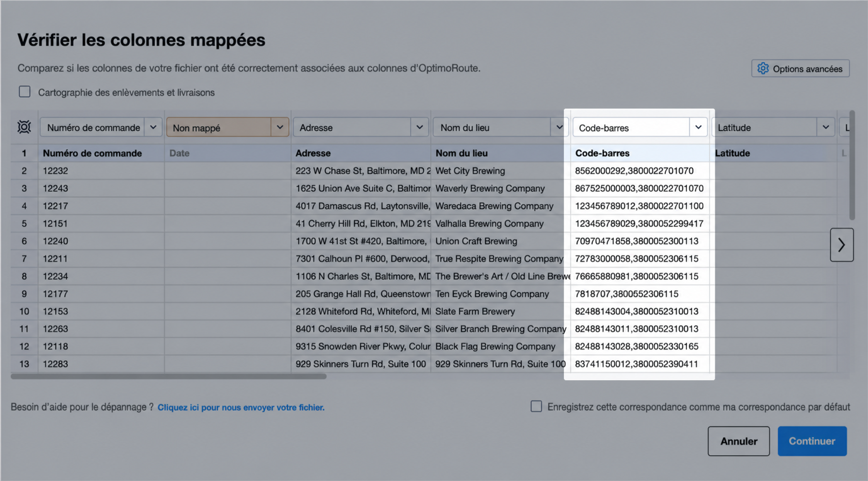The width and height of the screenshot is (868, 481).
Task: Select order number cell 12234
Action: [101, 276]
